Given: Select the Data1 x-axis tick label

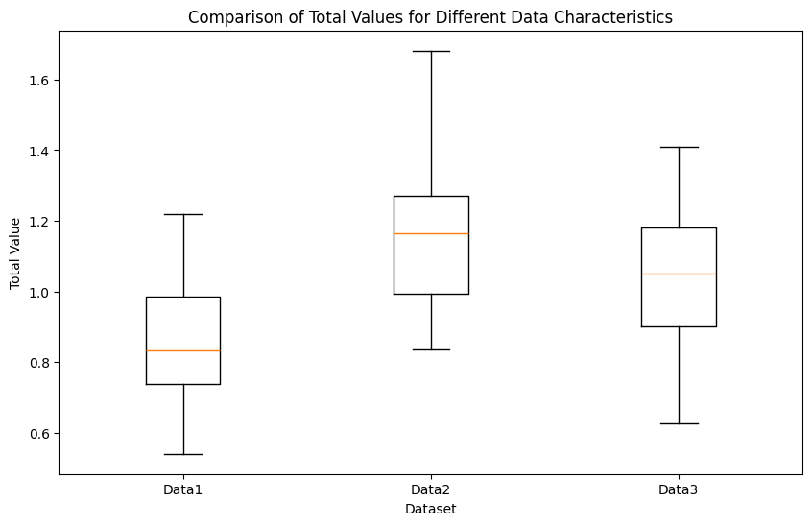Looking at the screenshot, I should tap(182, 489).
